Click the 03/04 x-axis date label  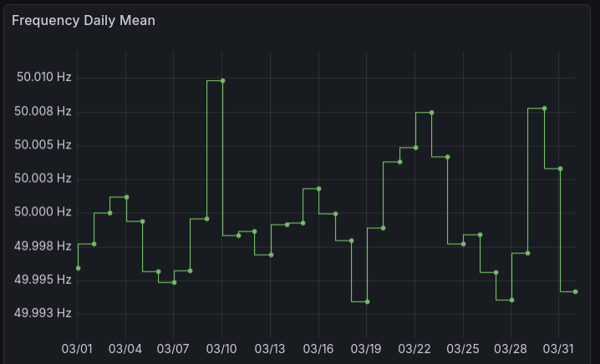[125, 347]
